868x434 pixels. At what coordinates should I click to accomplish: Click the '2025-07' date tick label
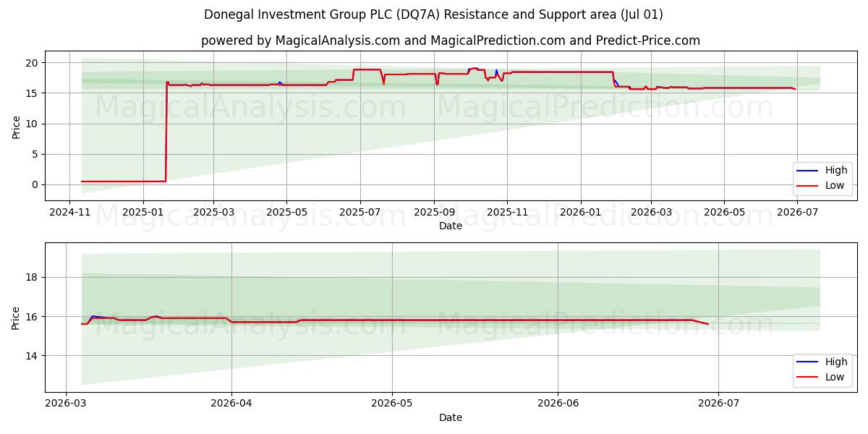[360, 212]
